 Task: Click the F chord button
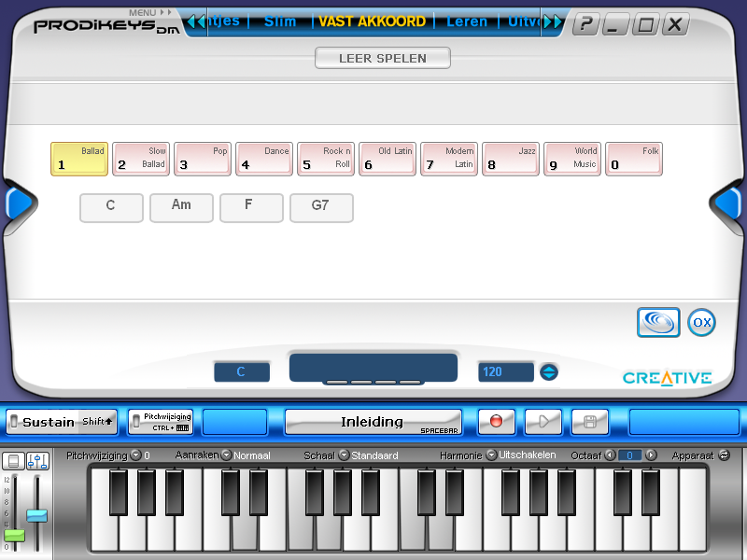251,207
